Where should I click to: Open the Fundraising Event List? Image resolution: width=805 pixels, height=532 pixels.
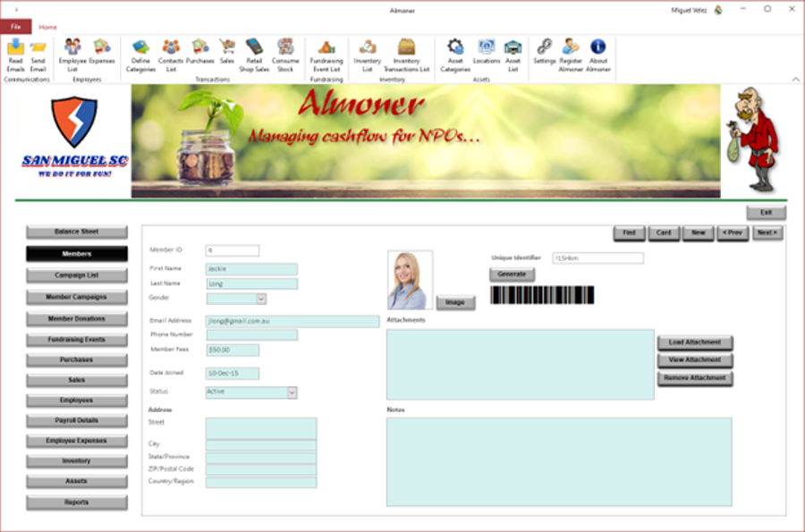click(326, 55)
